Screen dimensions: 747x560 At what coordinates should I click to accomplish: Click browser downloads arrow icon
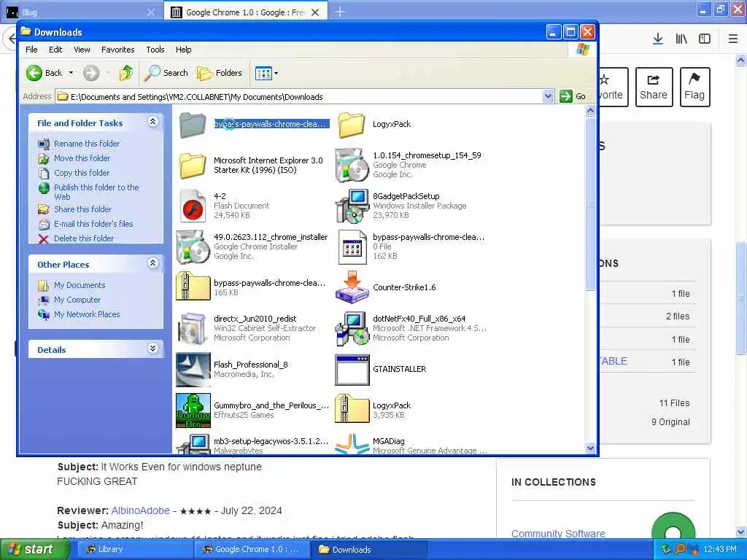(657, 39)
